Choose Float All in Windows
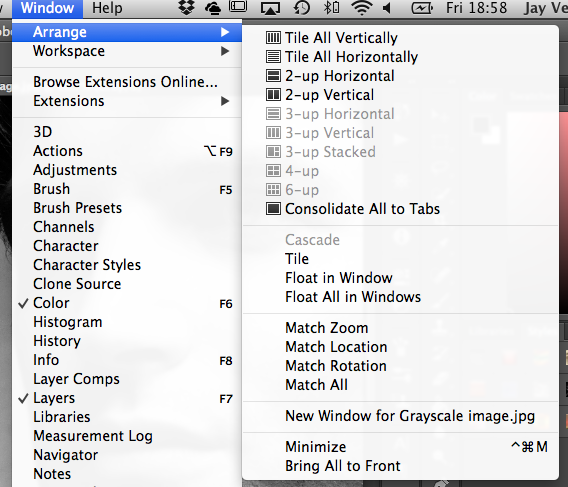 [353, 297]
